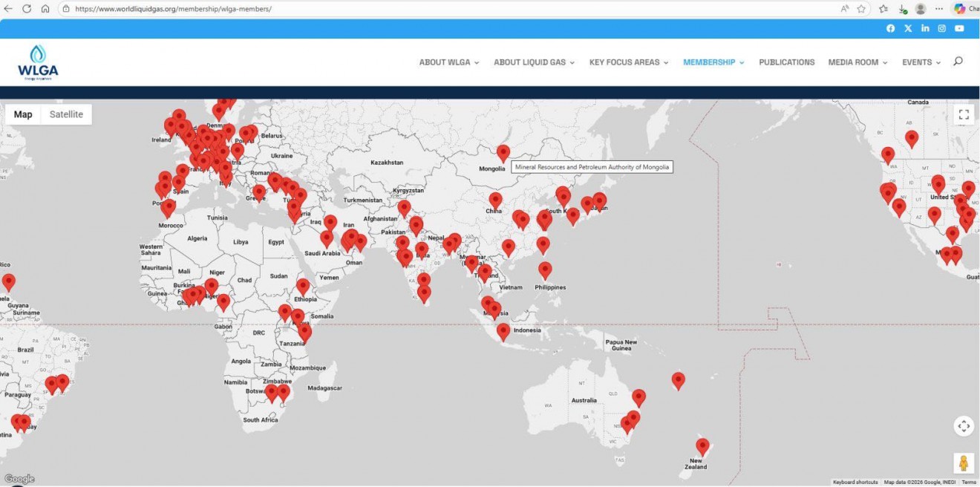
Task: Expand the About WLGA dropdown menu
Action: [x=448, y=62]
